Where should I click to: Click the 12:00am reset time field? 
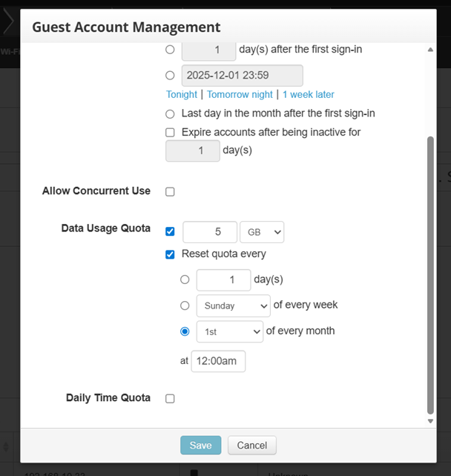218,361
